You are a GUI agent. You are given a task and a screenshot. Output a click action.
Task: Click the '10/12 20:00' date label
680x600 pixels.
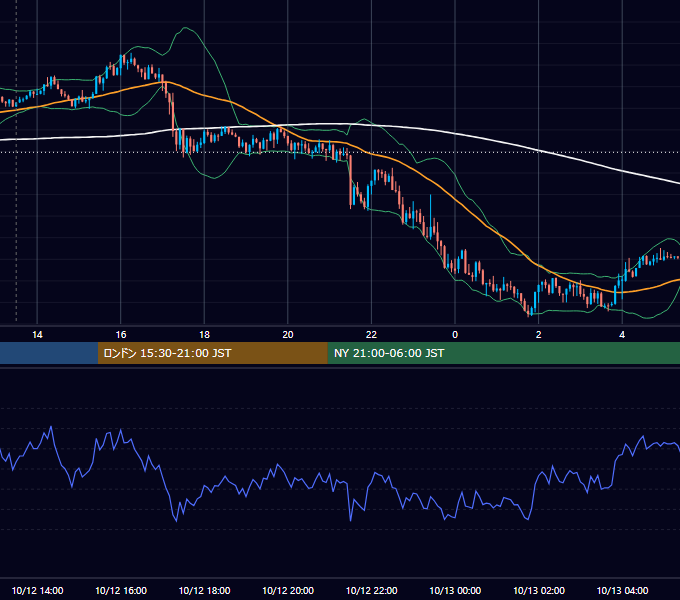(288, 590)
